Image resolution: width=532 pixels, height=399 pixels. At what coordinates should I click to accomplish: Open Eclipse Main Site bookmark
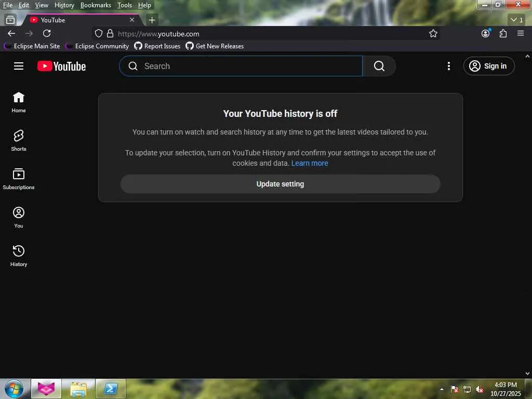[33, 46]
